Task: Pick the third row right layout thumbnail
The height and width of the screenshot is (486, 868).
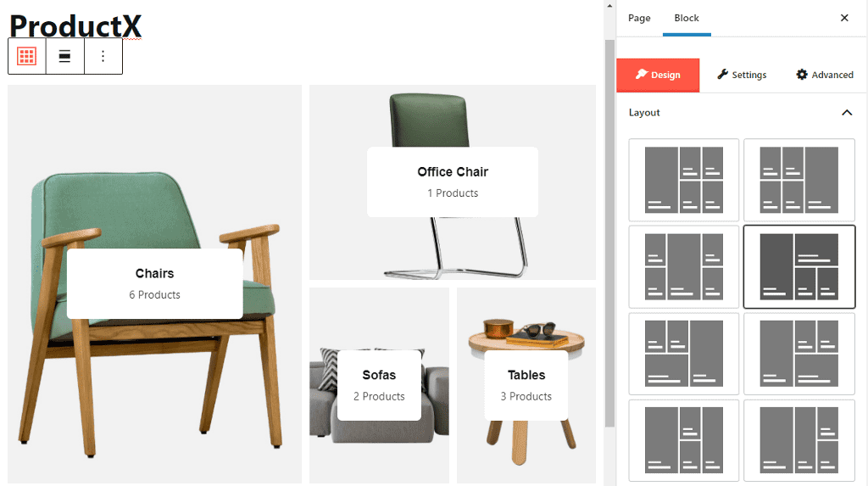Action: 798,353
